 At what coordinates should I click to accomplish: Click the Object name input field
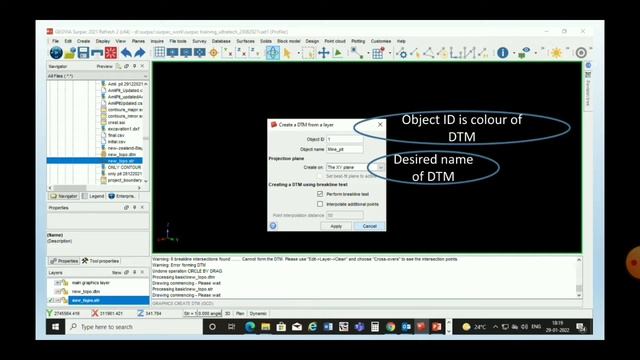344,149
